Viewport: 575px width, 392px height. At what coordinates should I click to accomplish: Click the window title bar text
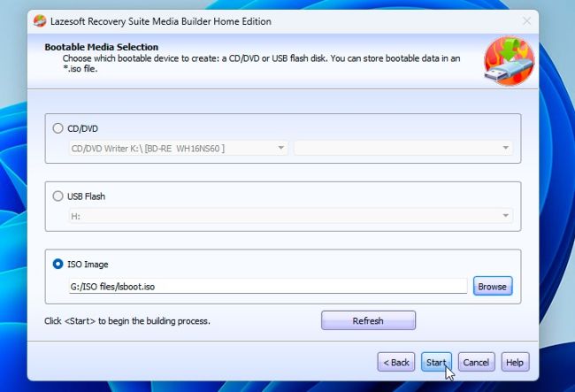pyautogui.click(x=160, y=21)
